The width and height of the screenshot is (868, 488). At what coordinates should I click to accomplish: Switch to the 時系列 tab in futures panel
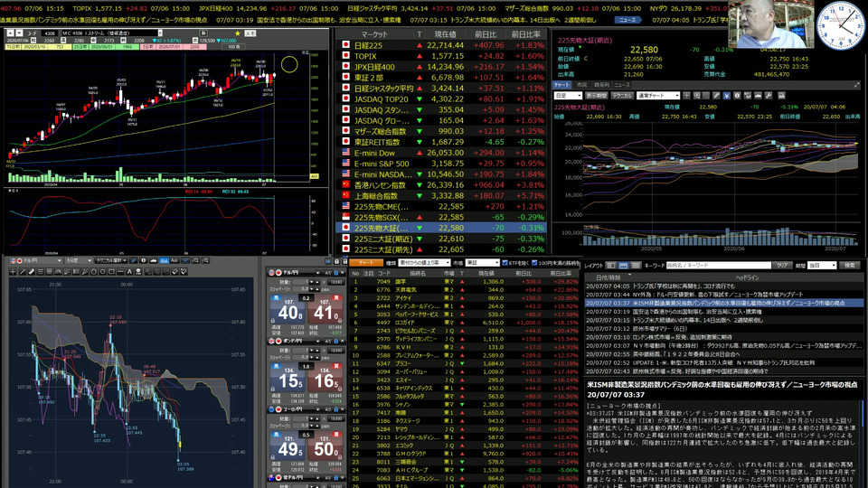[x=602, y=85]
